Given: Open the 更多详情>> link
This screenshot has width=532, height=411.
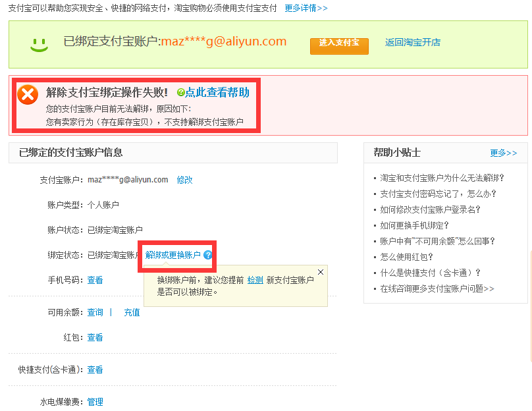Looking at the screenshot, I should point(306,8).
